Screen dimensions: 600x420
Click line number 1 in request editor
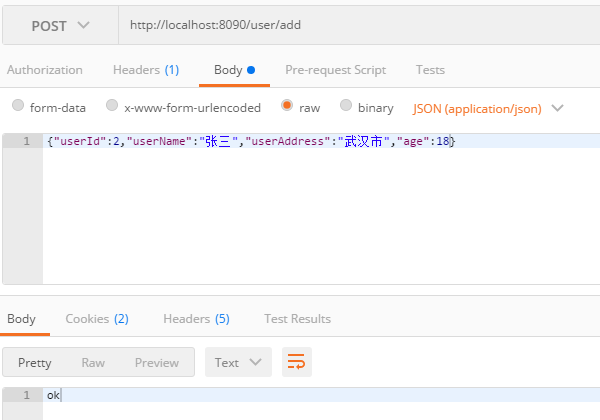(x=26, y=141)
